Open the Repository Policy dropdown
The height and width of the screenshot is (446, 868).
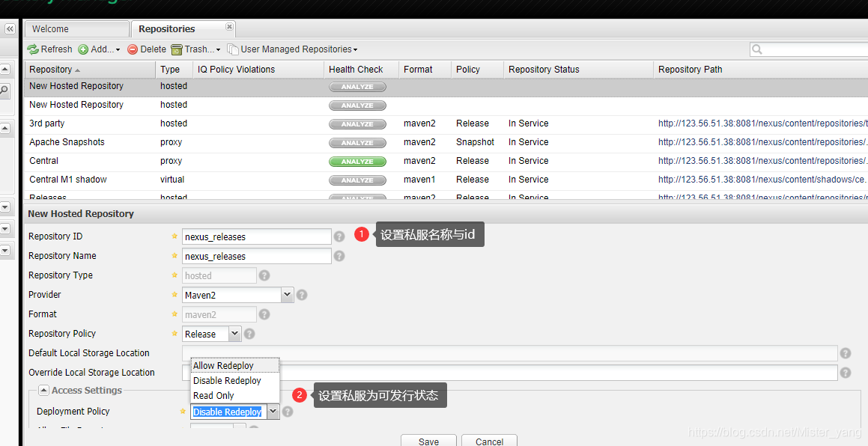[234, 334]
